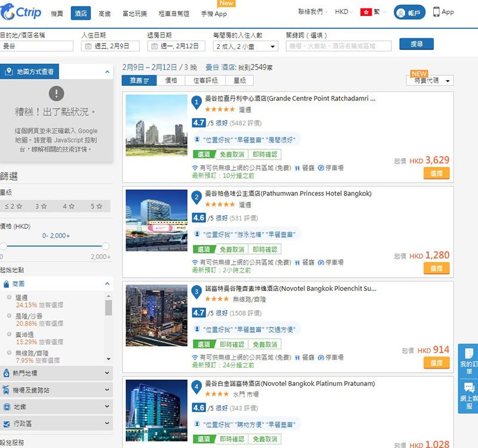Toggle the ≤2 star rating filter

pyautogui.click(x=13, y=206)
